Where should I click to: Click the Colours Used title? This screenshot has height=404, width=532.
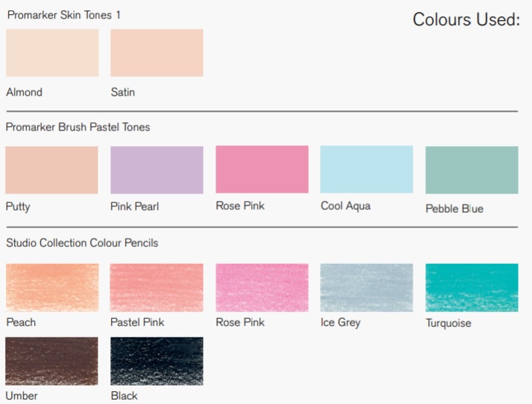pyautogui.click(x=466, y=19)
